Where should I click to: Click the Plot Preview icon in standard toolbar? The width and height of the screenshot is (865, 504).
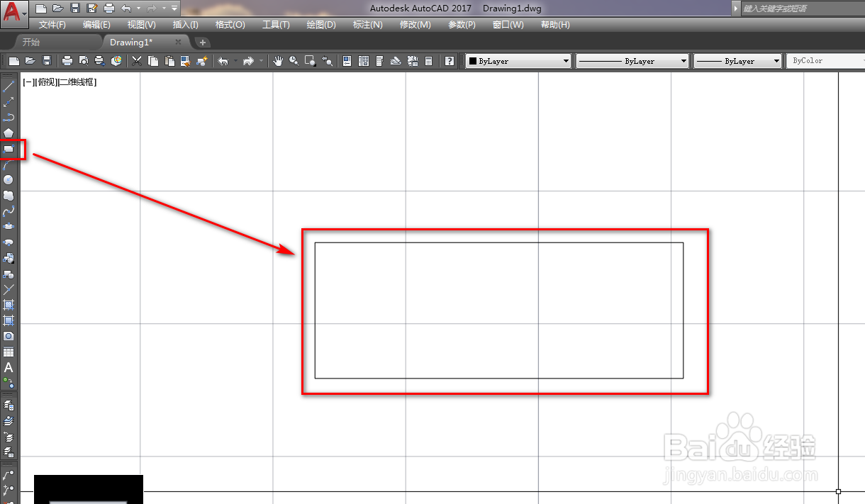click(x=84, y=61)
